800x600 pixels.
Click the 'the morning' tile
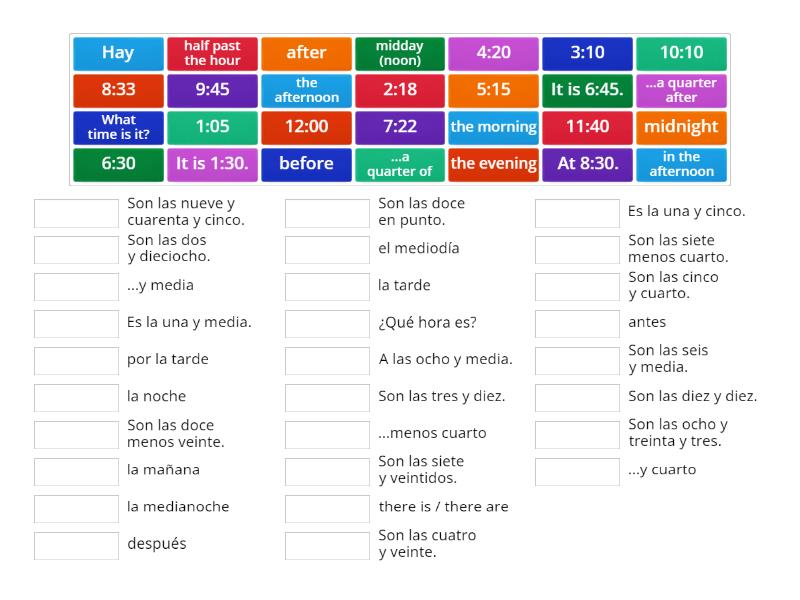(x=493, y=127)
